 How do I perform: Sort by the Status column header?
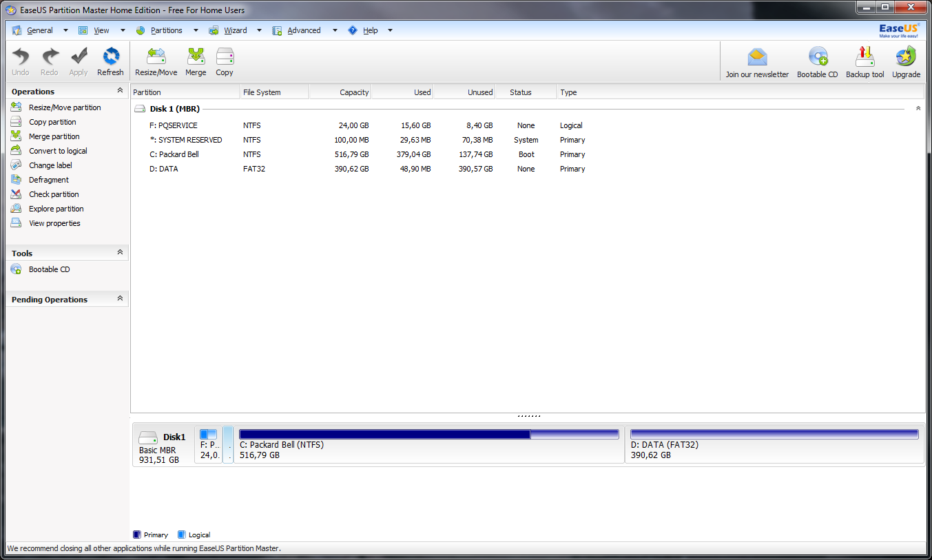(526, 92)
